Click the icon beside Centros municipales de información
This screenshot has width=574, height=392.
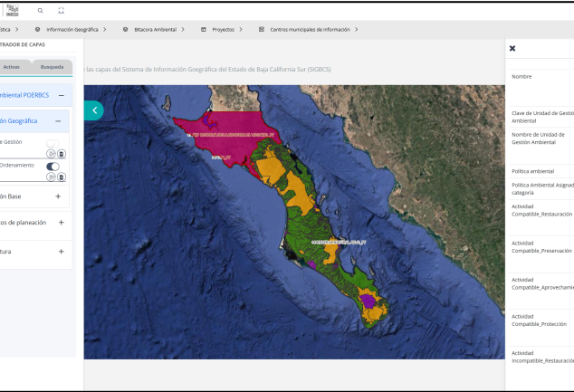click(x=262, y=29)
